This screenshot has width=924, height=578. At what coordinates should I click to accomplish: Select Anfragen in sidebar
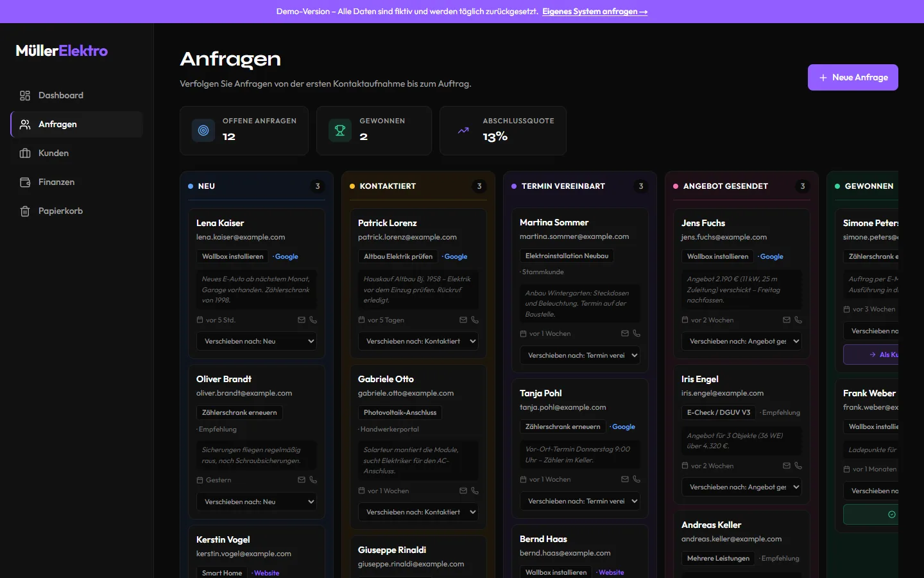pyautogui.click(x=76, y=124)
